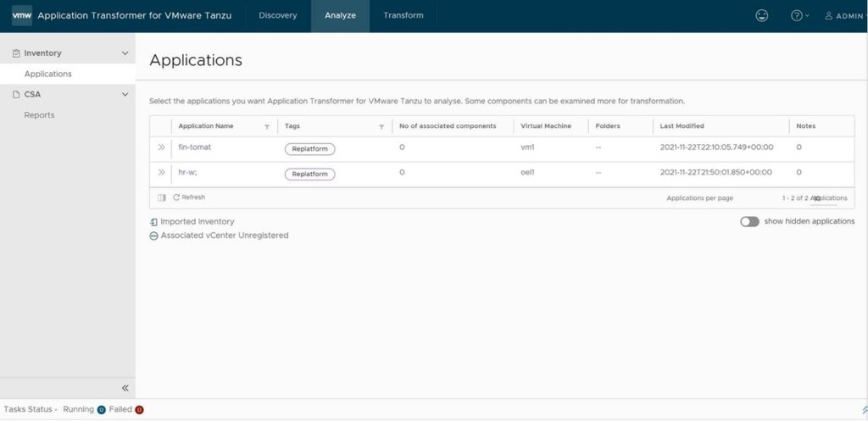Click the Failed tasks count badge
This screenshot has width=868, height=421.
140,410
